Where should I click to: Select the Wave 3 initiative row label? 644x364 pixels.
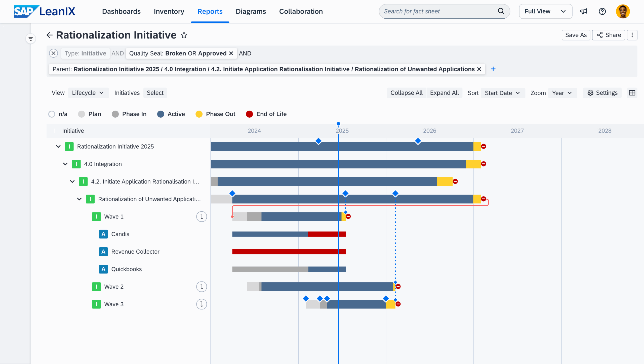(x=114, y=304)
